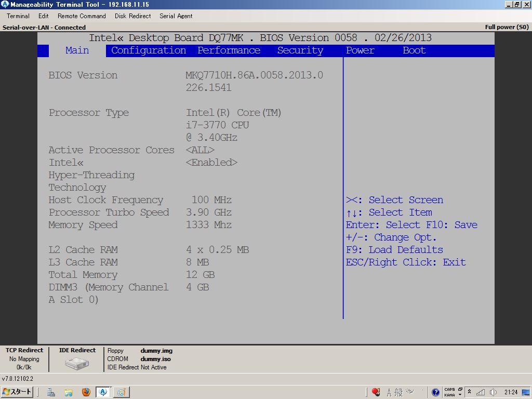Click the clock showing 21:24
The image size is (532, 399).
(x=511, y=392)
